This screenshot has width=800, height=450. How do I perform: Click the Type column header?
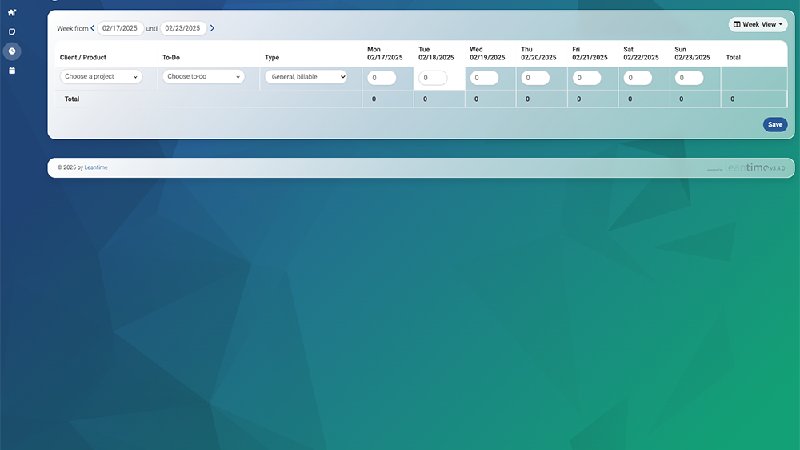[x=272, y=58]
